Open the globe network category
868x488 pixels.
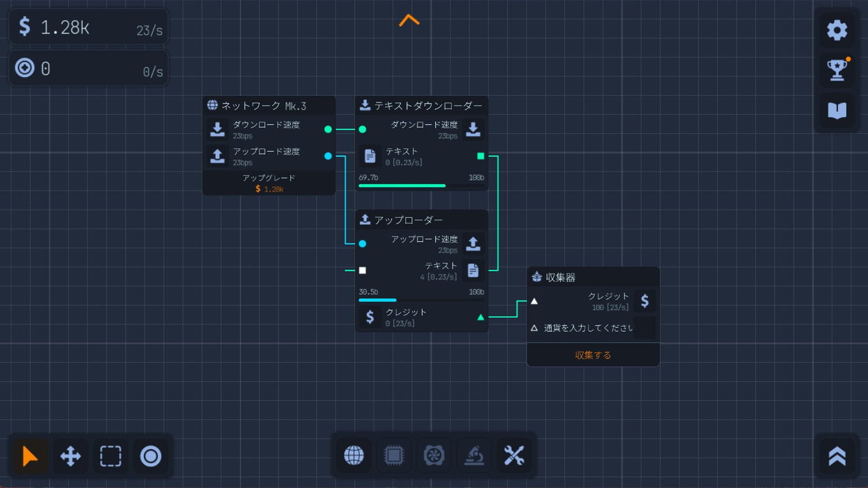(x=354, y=455)
